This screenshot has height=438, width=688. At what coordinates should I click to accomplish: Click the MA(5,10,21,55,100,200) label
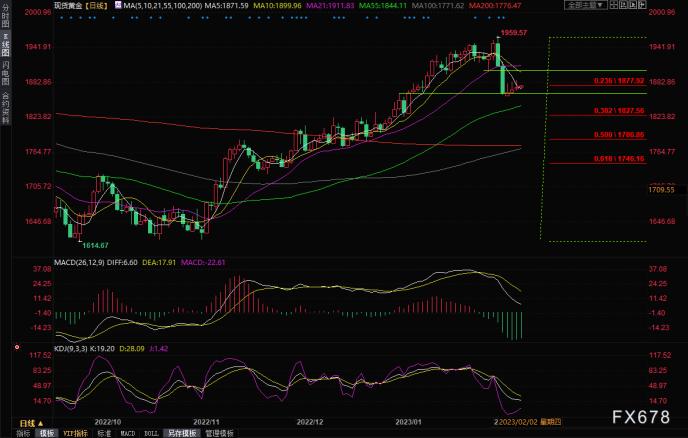click(x=163, y=6)
